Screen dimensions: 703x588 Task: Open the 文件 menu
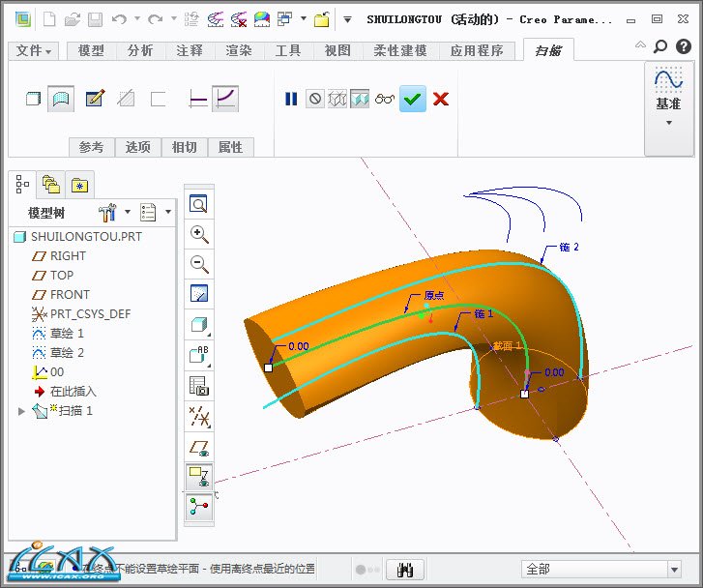pos(35,50)
